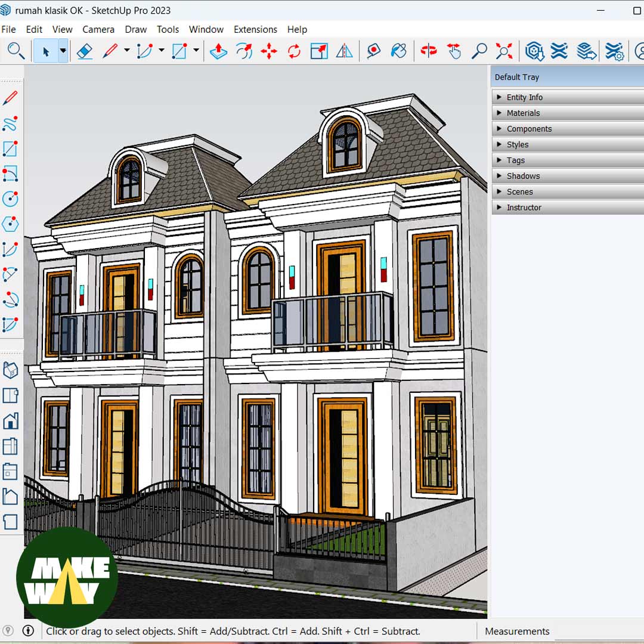
Task: Click the Zoom Extents icon
Action: click(504, 51)
